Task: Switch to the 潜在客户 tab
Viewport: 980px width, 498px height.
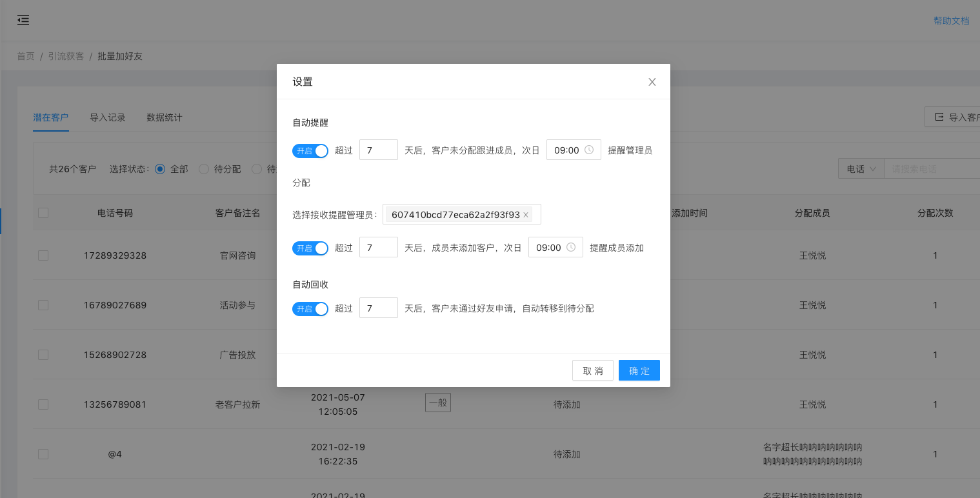Action: click(x=51, y=117)
